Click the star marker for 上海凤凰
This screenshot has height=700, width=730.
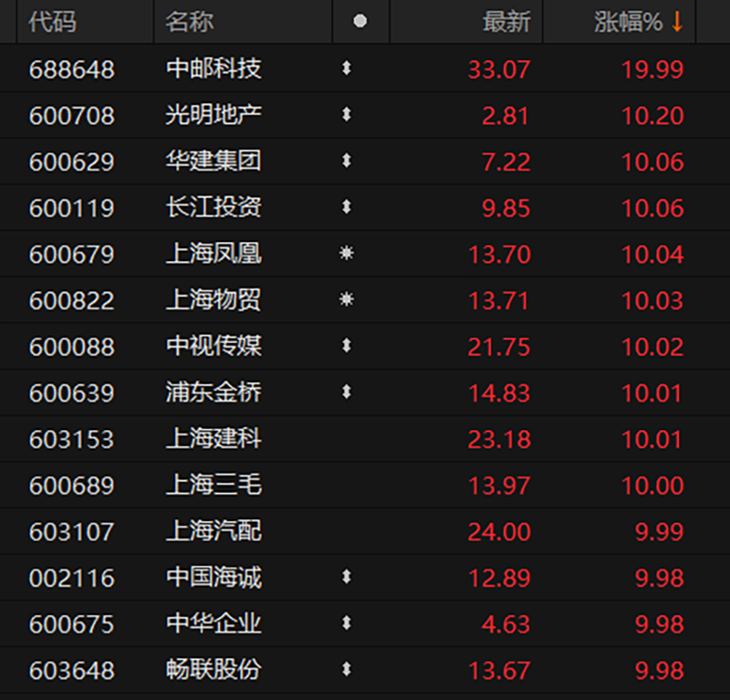(x=347, y=254)
